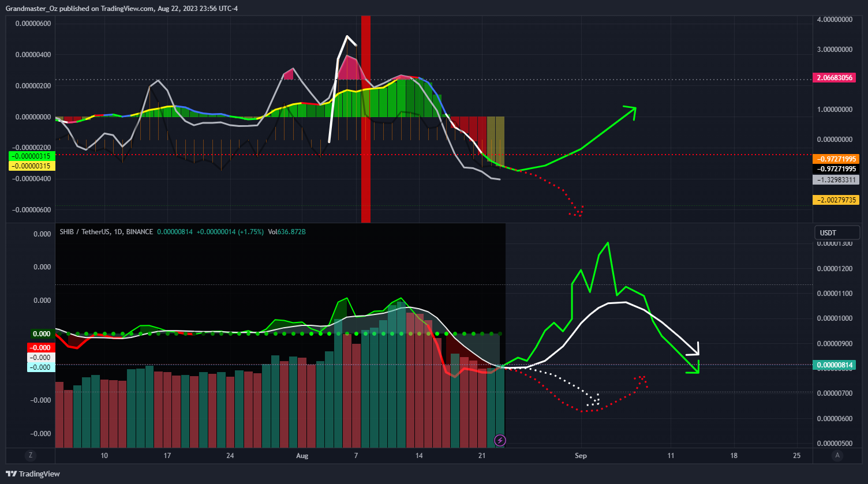
Task: Click the +0.00000014 (+1.75%) change value
Action: (x=230, y=232)
